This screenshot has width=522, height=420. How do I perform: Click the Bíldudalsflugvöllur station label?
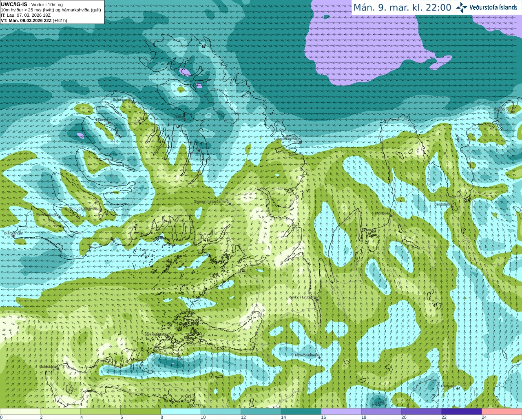coord(85,208)
